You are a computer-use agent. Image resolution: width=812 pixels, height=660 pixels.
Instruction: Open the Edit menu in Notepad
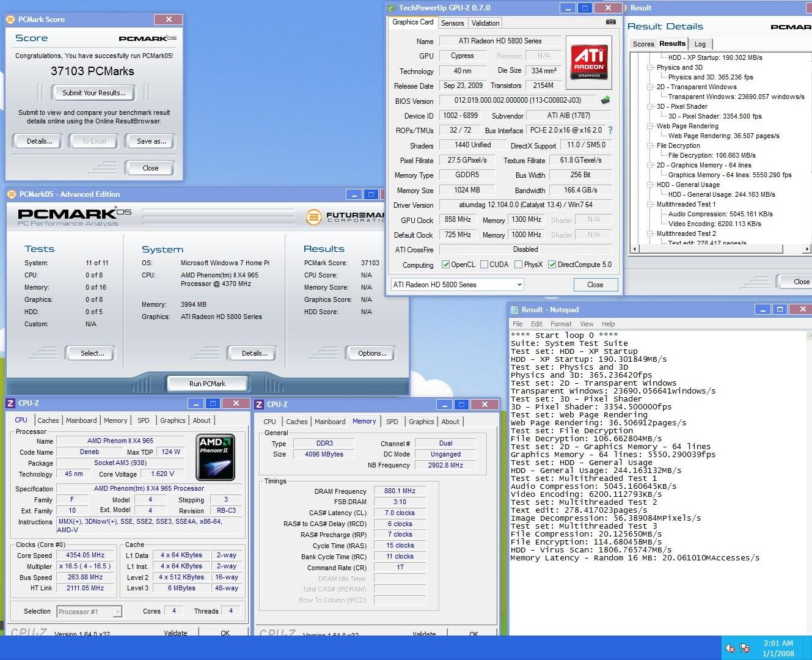pos(536,324)
